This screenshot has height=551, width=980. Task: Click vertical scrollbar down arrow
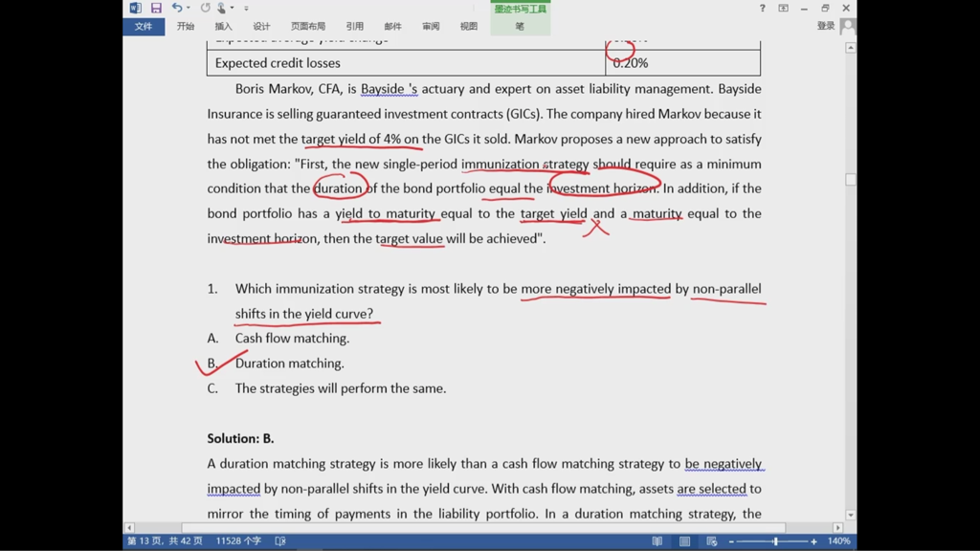[851, 515]
